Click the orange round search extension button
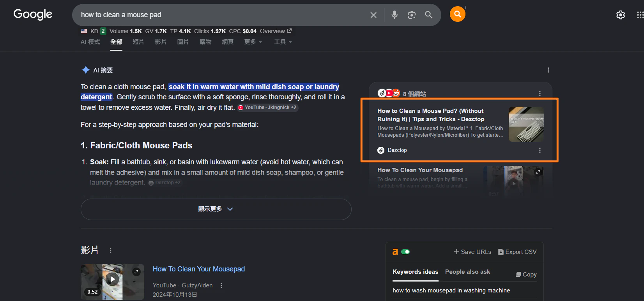This screenshot has width=644, height=301. (x=458, y=14)
